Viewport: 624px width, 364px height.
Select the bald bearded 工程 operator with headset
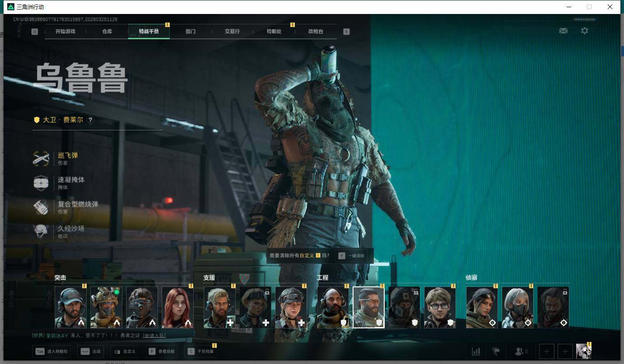(333, 307)
